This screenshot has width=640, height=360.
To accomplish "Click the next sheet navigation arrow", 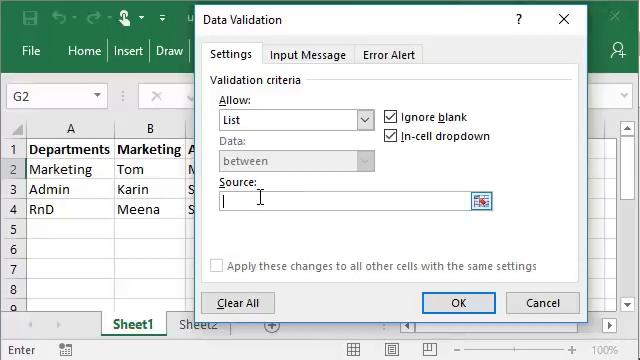I will click(x=58, y=324).
